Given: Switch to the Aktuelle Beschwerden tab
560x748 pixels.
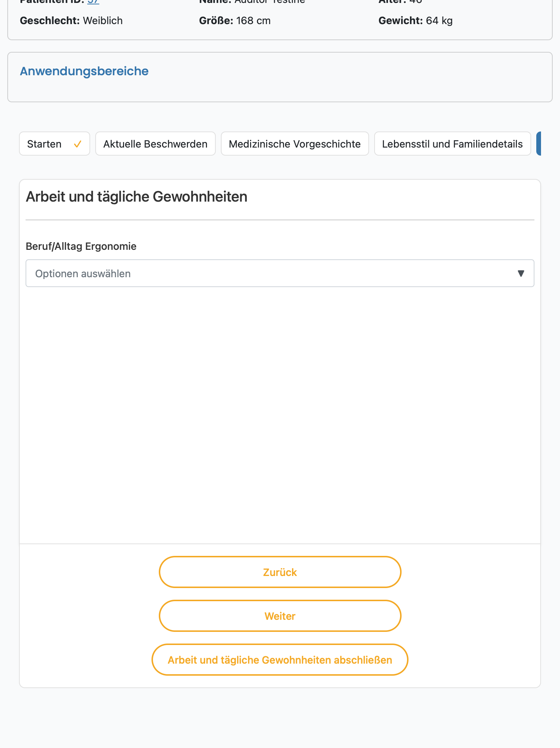Looking at the screenshot, I should 156,144.
